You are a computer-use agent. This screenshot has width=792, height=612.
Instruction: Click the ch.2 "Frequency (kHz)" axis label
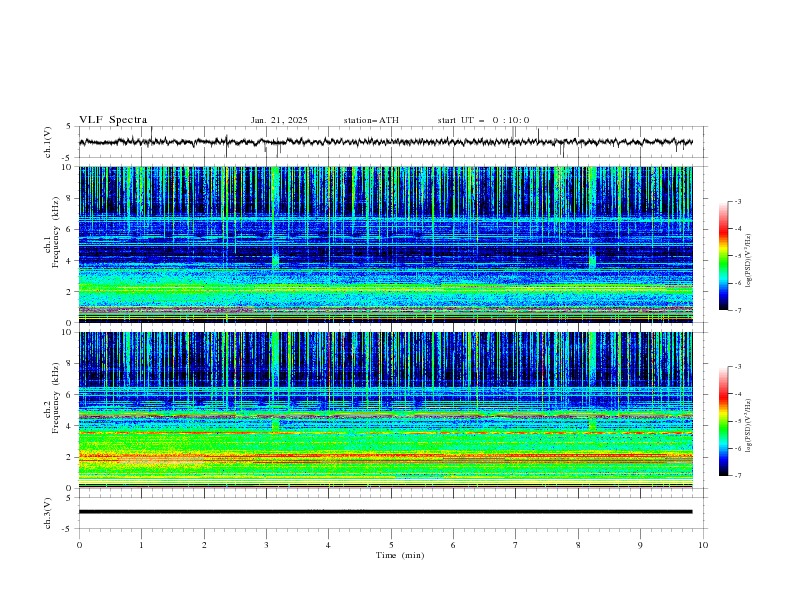point(56,398)
